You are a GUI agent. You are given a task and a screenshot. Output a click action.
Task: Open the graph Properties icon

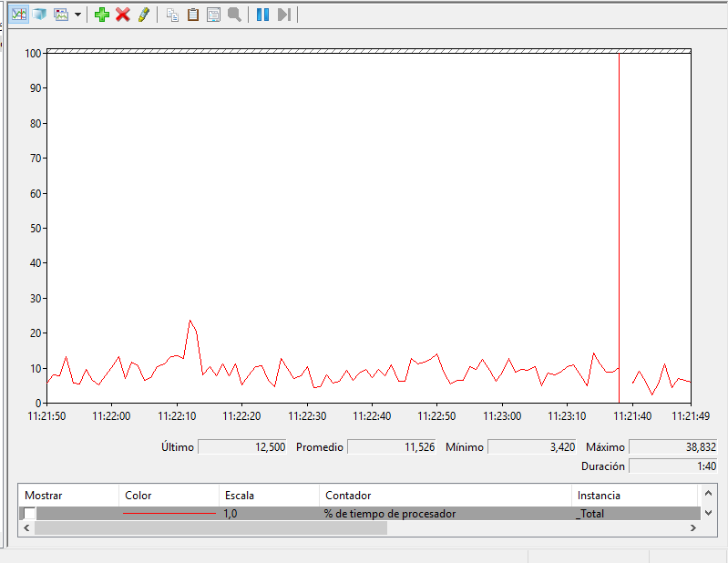tap(213, 15)
